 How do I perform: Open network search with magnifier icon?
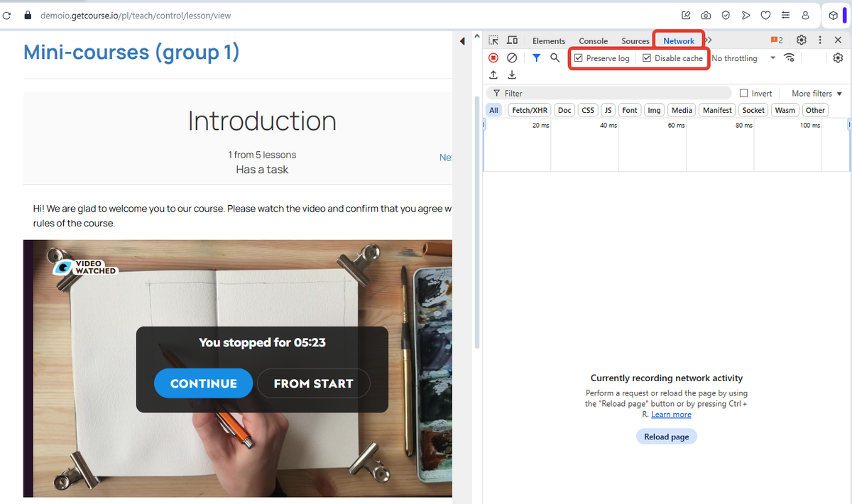tap(555, 58)
